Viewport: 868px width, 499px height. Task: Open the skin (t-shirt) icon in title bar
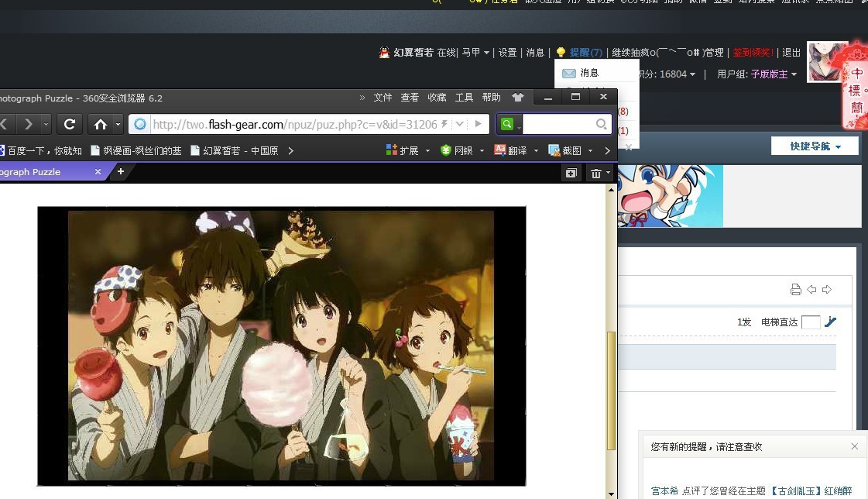coord(518,98)
